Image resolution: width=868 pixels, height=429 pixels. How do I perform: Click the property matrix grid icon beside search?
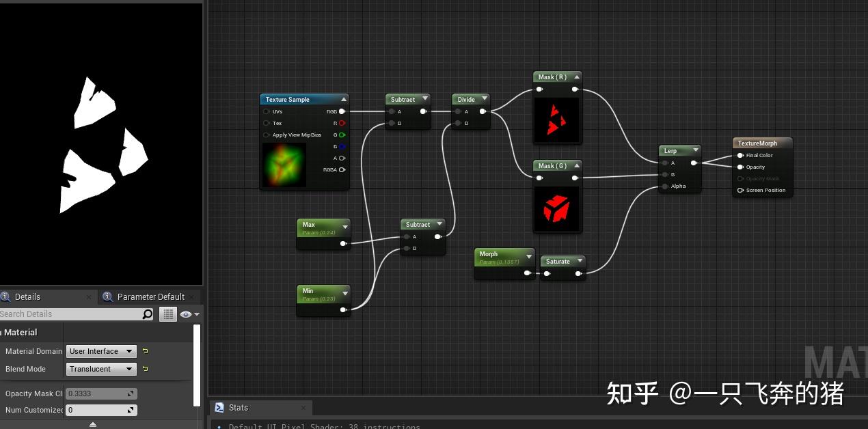(167, 314)
